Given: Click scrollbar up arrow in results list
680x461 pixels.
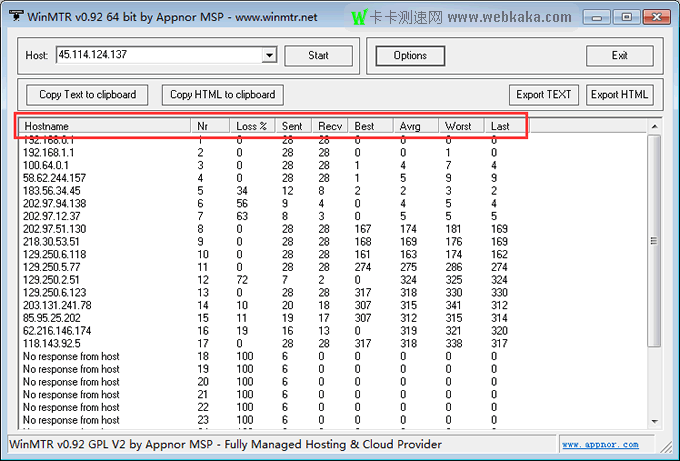Looking at the screenshot, I should pos(654,127).
